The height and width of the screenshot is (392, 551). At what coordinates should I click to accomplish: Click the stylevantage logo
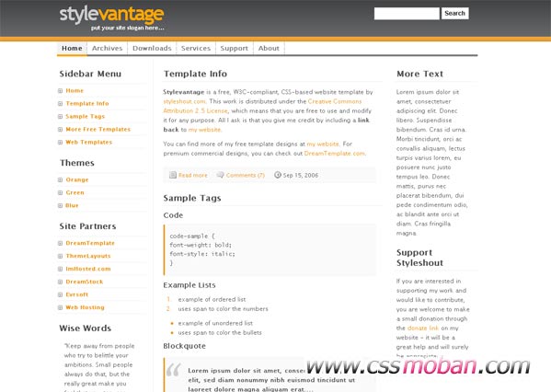(x=111, y=17)
